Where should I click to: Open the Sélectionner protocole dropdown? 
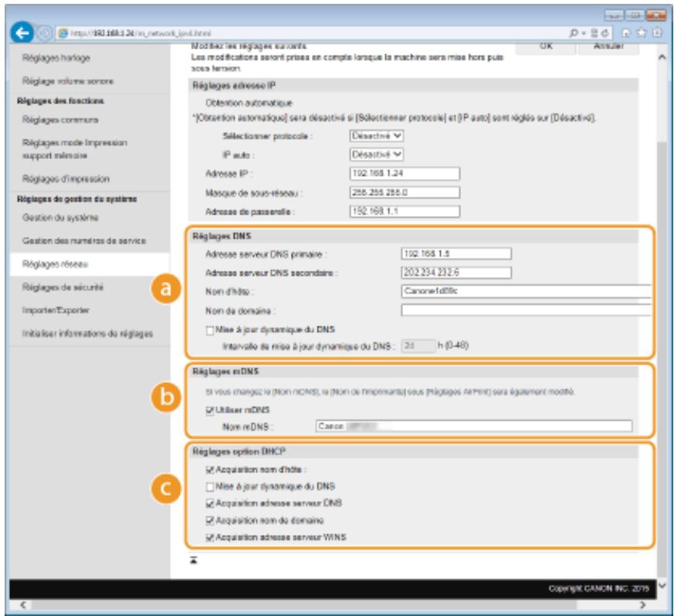(377, 136)
